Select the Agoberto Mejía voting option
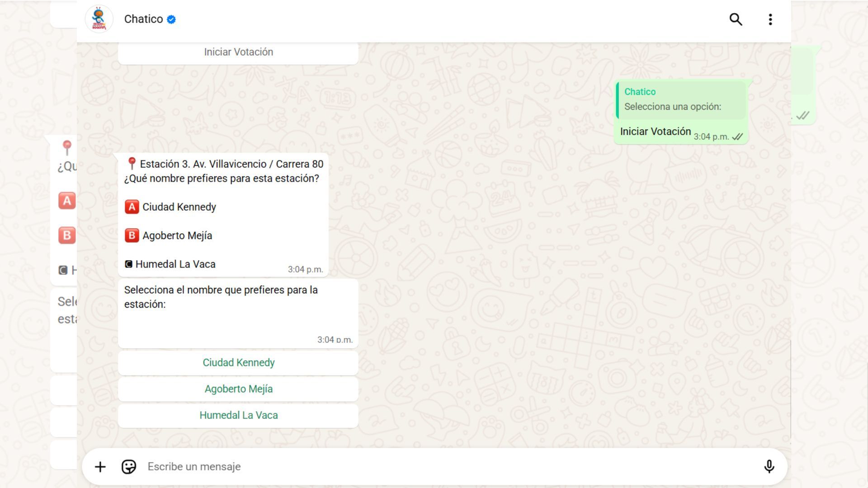Screen dimensions: 868x488 (238, 389)
